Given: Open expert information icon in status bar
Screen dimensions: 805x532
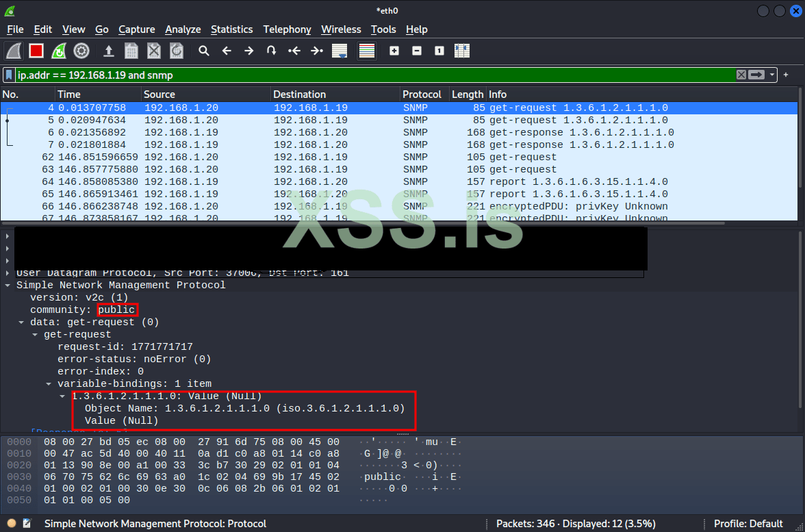Looking at the screenshot, I should pos(12,524).
